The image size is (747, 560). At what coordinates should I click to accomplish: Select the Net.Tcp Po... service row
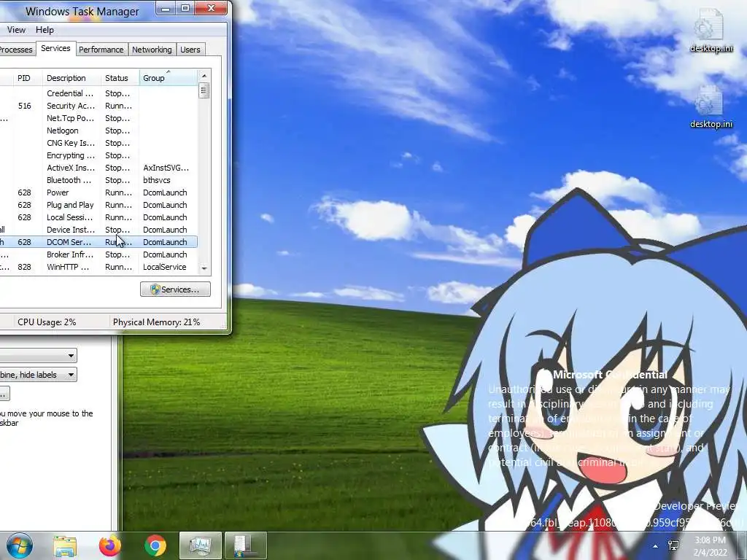(98, 118)
